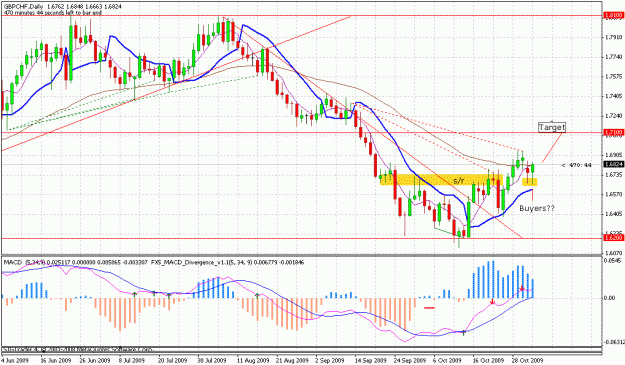Click the 6 Oct 2009 date label
The height and width of the screenshot is (365, 625).
[448, 361]
